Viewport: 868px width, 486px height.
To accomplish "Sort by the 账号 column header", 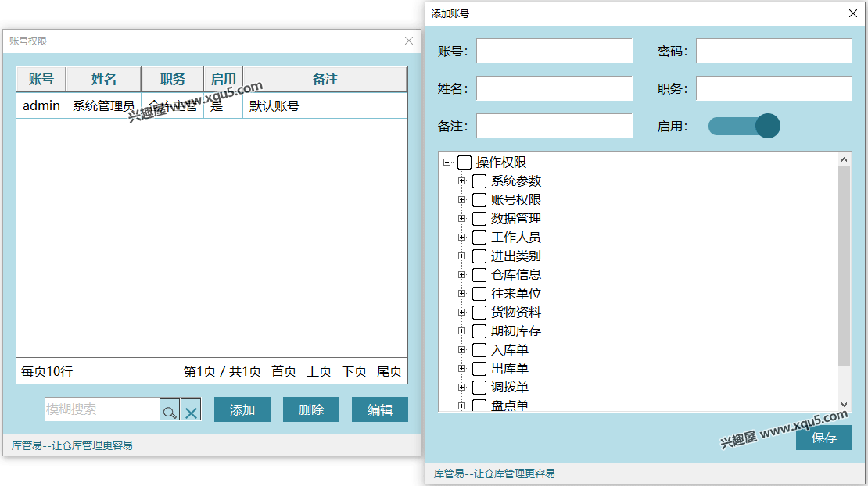I will 41,79.
